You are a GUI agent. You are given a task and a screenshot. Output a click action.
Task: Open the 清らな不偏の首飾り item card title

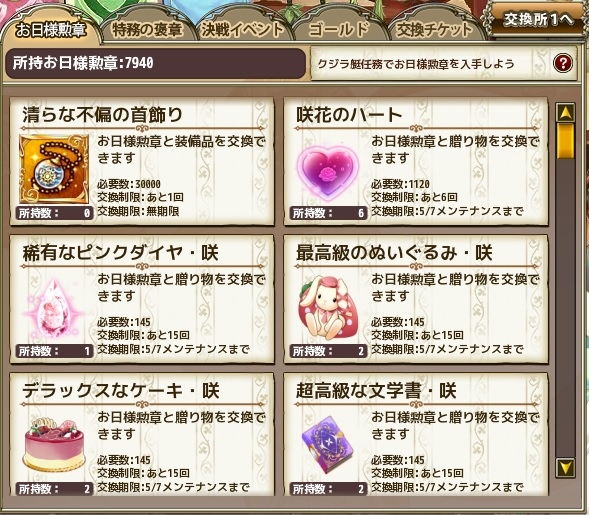pos(102,115)
